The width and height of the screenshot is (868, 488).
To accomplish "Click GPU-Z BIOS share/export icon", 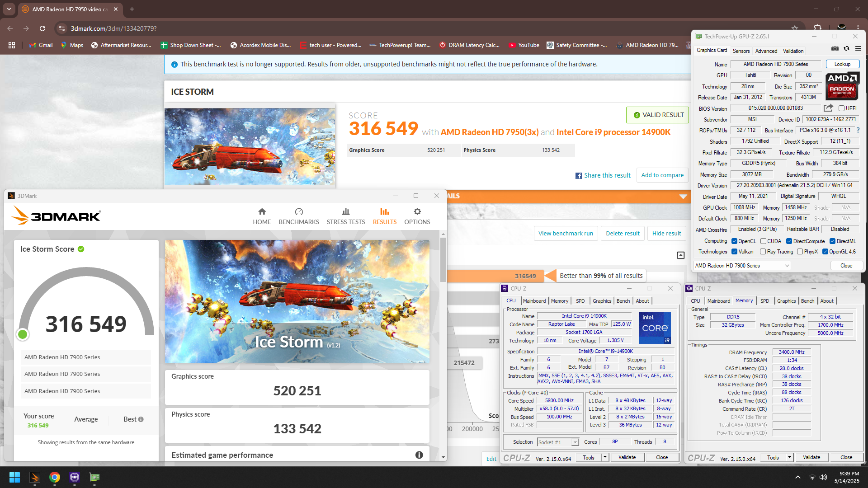I will (828, 108).
